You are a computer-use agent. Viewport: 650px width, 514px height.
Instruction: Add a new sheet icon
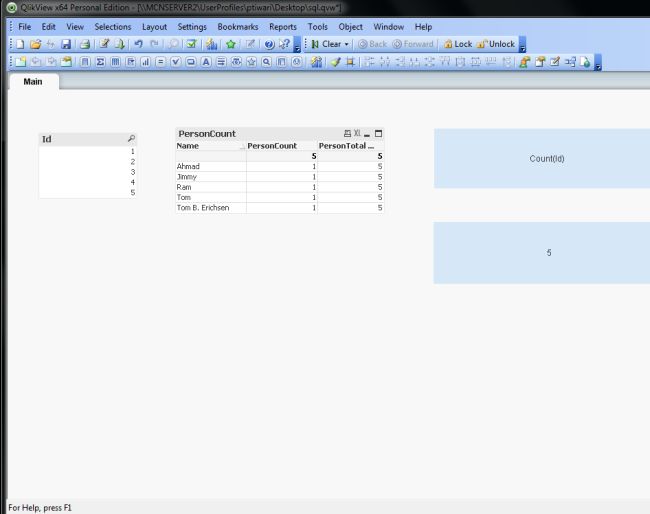20,62
